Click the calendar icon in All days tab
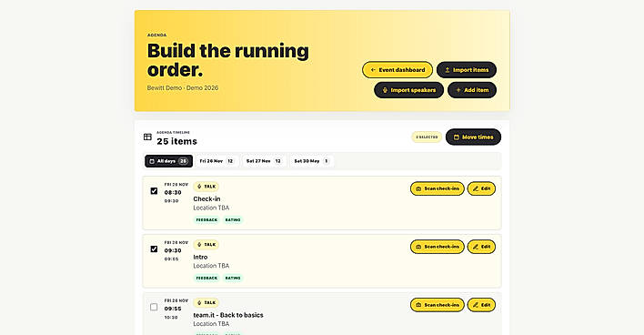Image resolution: width=644 pixels, height=335 pixels. tap(152, 161)
